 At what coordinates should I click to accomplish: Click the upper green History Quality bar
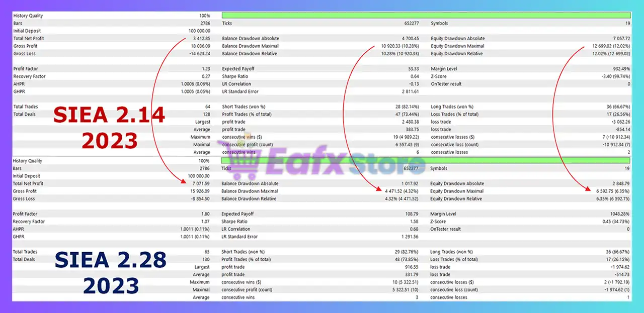point(426,16)
